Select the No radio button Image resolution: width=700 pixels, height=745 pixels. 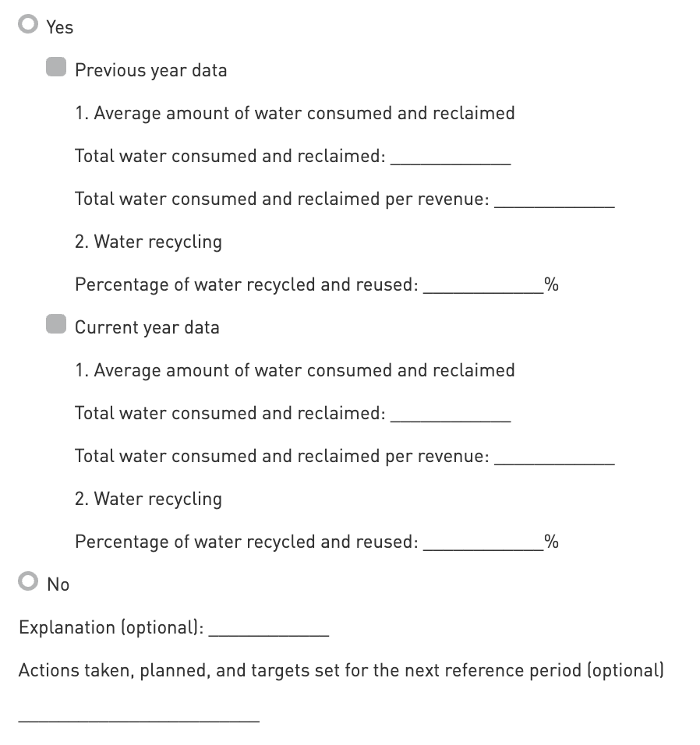[x=29, y=581]
